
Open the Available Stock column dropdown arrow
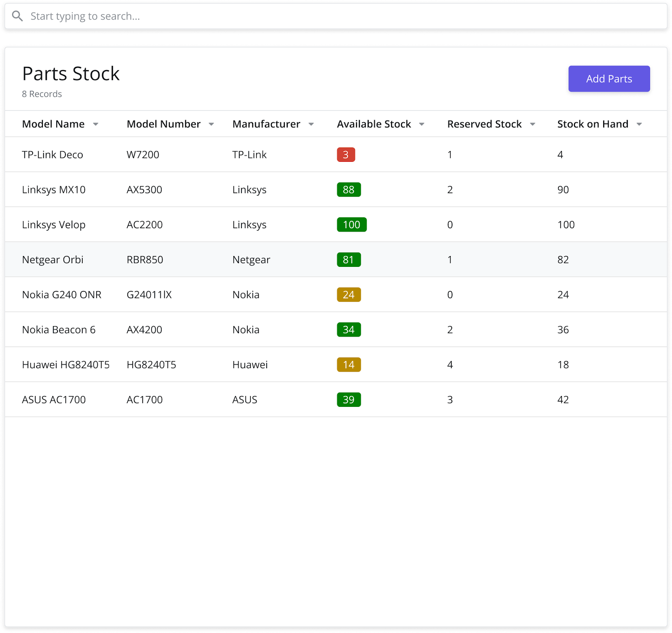tap(422, 124)
